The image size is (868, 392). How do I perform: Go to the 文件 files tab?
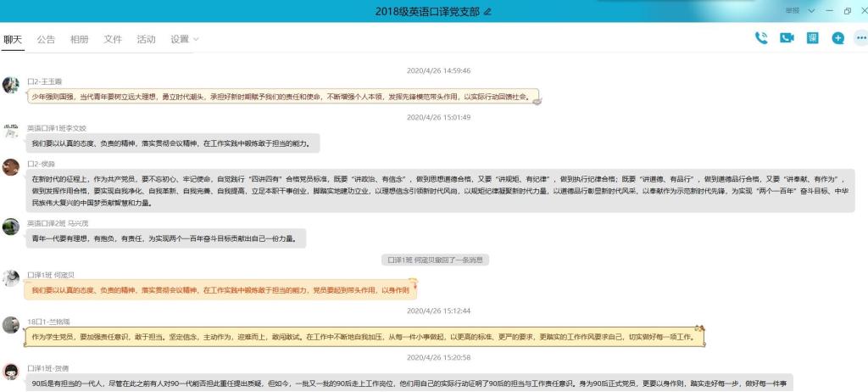click(113, 39)
